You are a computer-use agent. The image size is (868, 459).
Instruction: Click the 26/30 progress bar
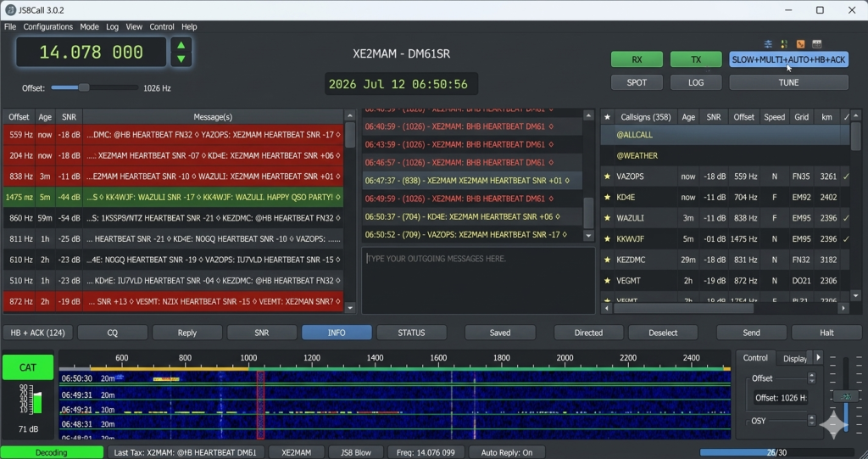point(776,452)
